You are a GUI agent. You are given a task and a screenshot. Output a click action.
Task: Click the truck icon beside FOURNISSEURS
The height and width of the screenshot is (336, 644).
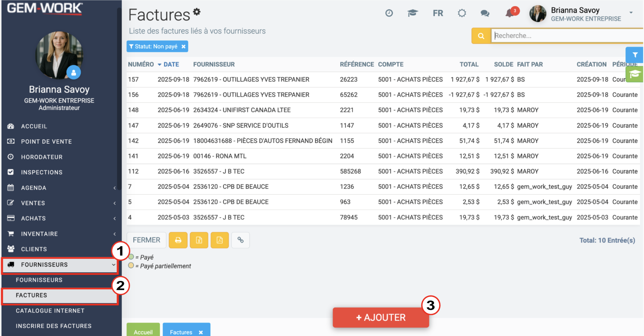11,264
